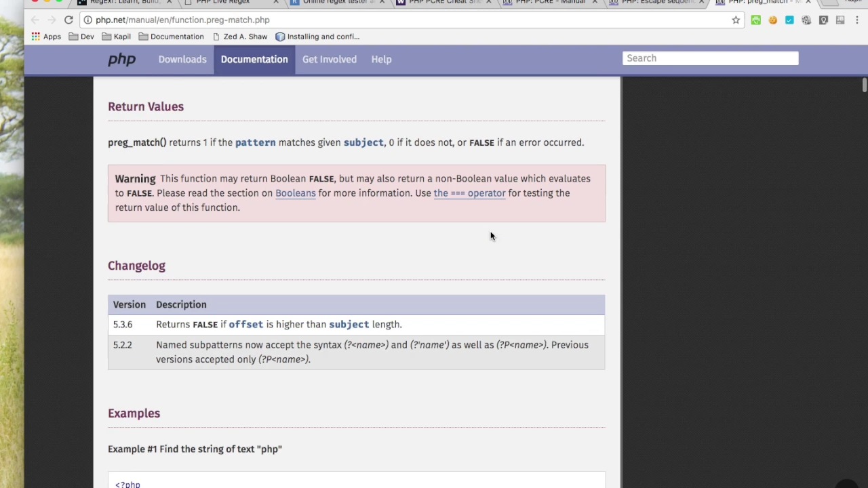Open Get Involved nav item
The image size is (868, 488).
click(x=330, y=60)
